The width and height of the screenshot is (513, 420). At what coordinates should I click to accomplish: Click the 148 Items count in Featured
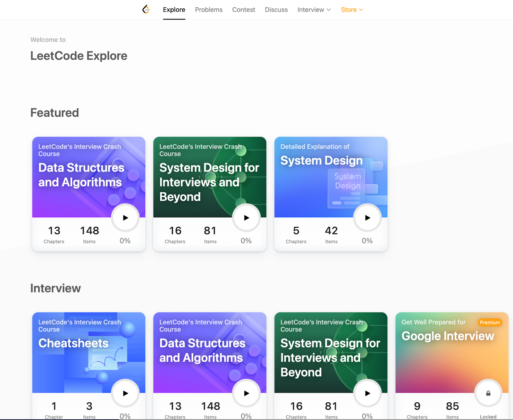89,234
